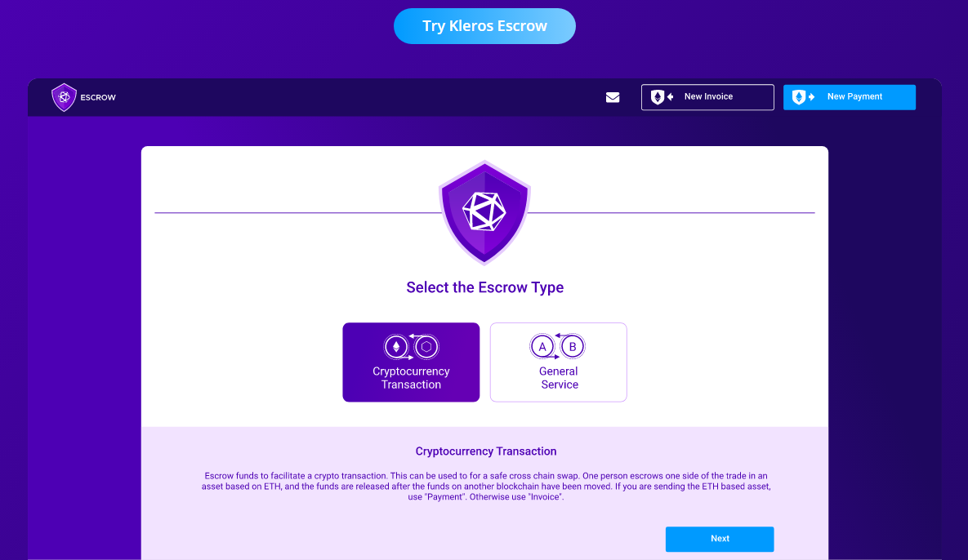Click the Next button
968x560 pixels.
tap(720, 539)
